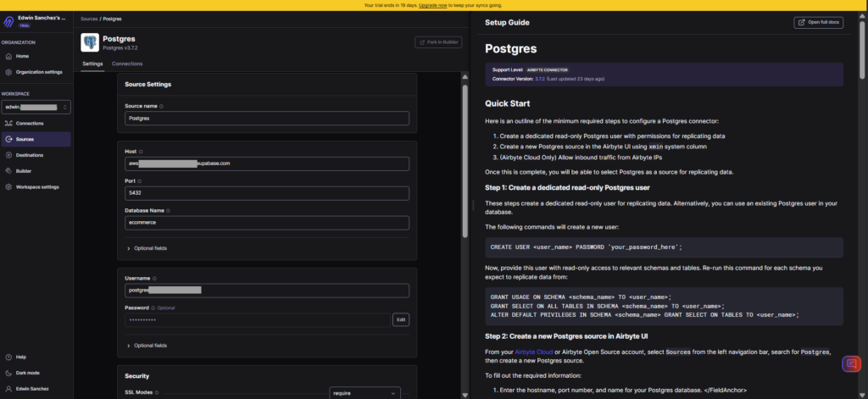Click the Step 2 heading
Image resolution: width=868 pixels, height=399 pixels.
tap(567, 336)
